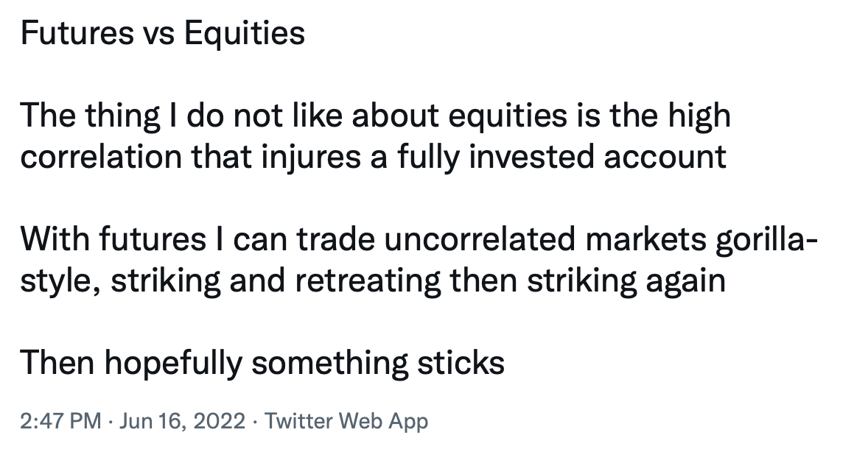Click the line starting 'The thing I do not like'
Screen dimensions: 868x452
(376, 116)
